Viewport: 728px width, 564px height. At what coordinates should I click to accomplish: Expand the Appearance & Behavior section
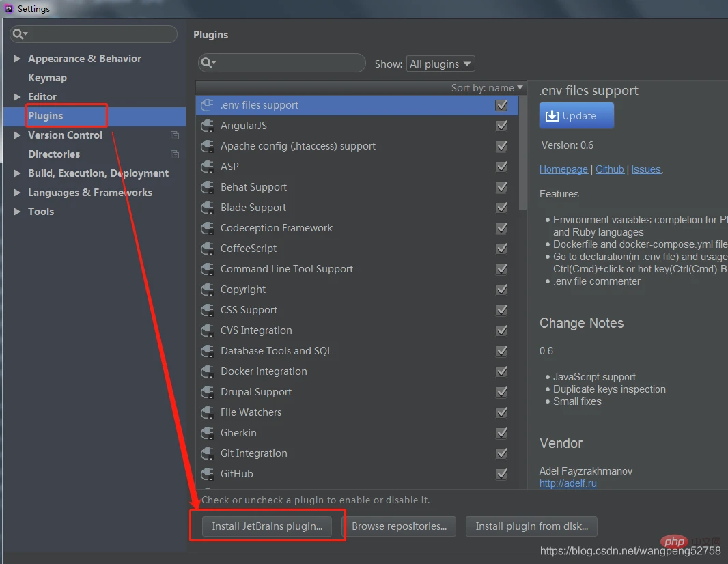(17, 59)
